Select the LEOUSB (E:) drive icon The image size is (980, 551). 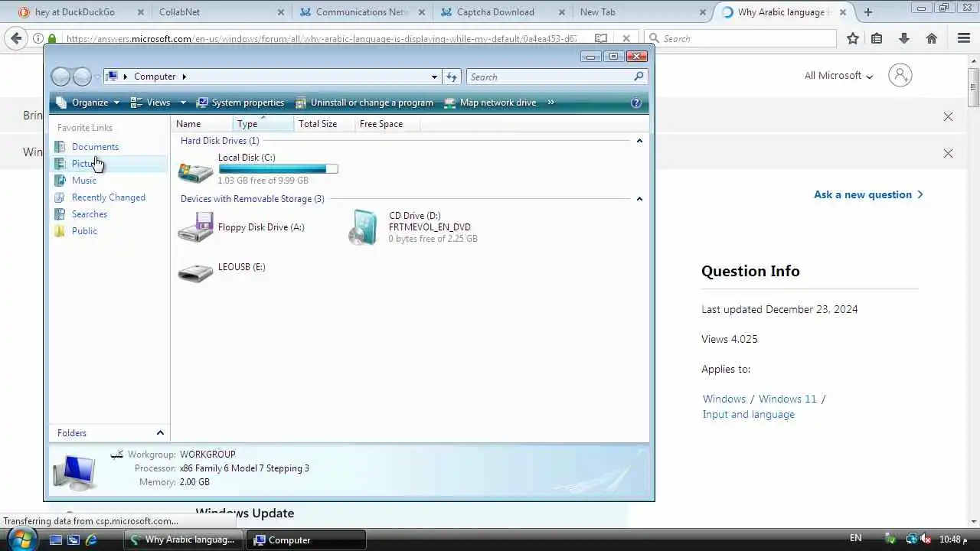tap(195, 272)
